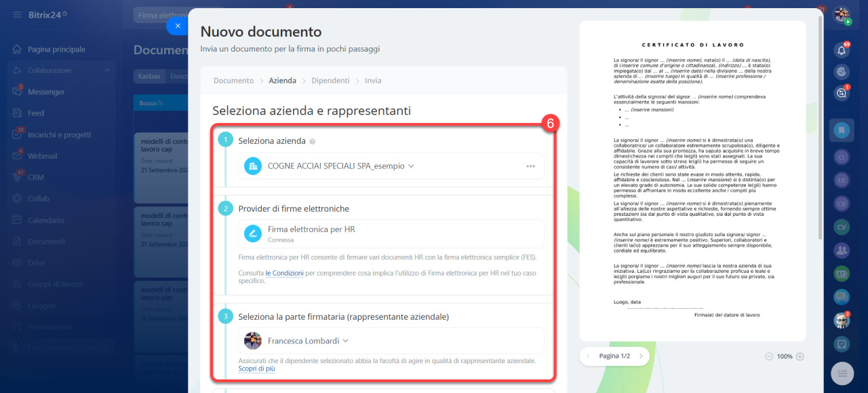
Task: Expand Francesca Lombardi representative dropdown
Action: pos(345,341)
